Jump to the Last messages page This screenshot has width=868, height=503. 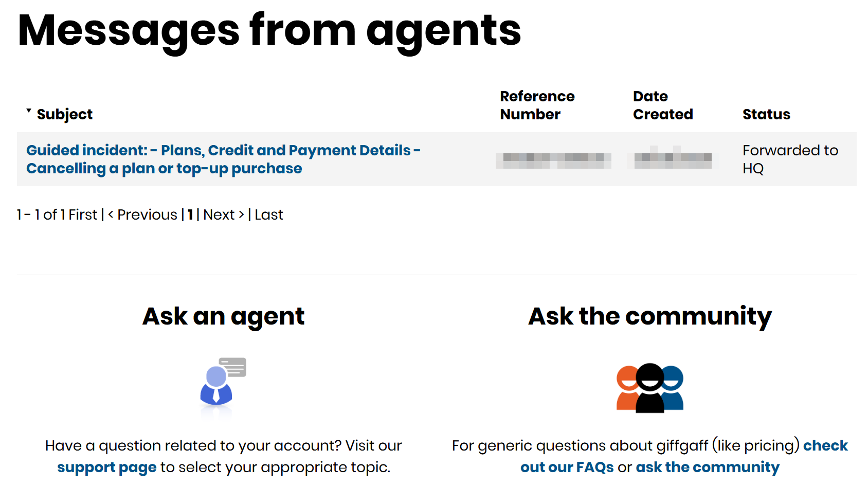[269, 214]
